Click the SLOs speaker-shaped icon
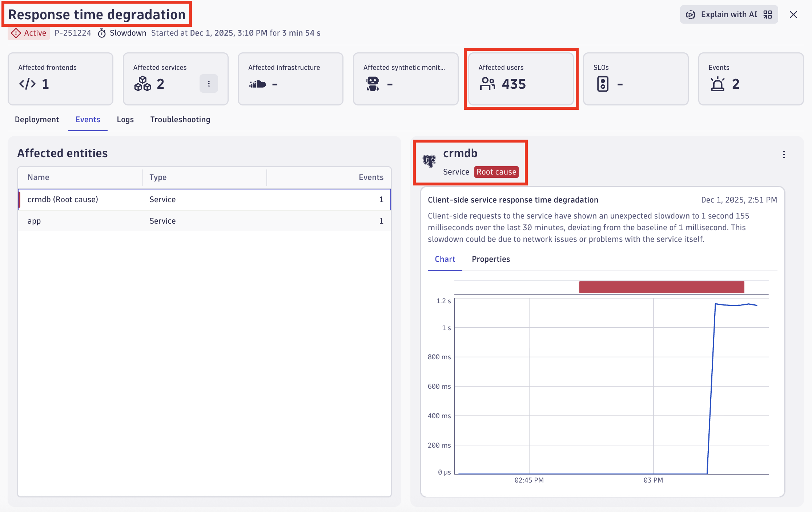 (x=603, y=84)
